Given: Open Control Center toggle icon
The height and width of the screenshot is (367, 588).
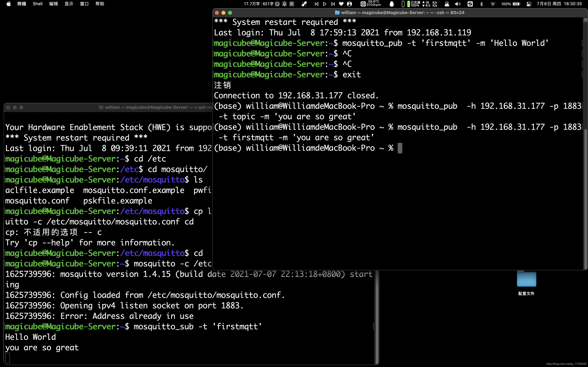Looking at the screenshot, I should [x=529, y=4].
